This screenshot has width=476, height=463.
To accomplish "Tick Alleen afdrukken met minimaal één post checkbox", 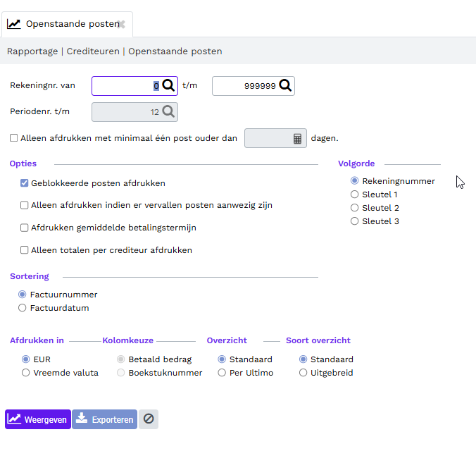I will pyautogui.click(x=13, y=138).
